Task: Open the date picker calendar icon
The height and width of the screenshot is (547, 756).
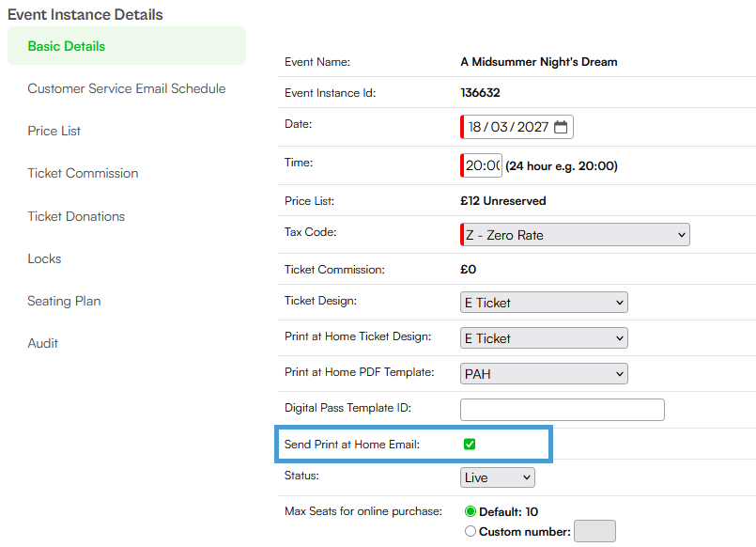Action: (x=561, y=127)
